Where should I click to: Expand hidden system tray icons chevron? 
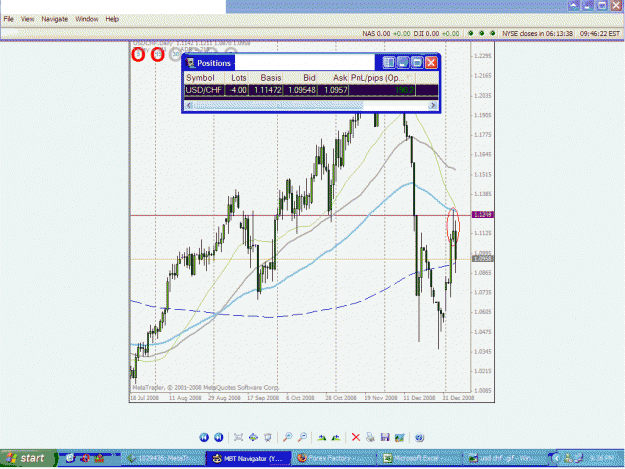(x=557, y=459)
